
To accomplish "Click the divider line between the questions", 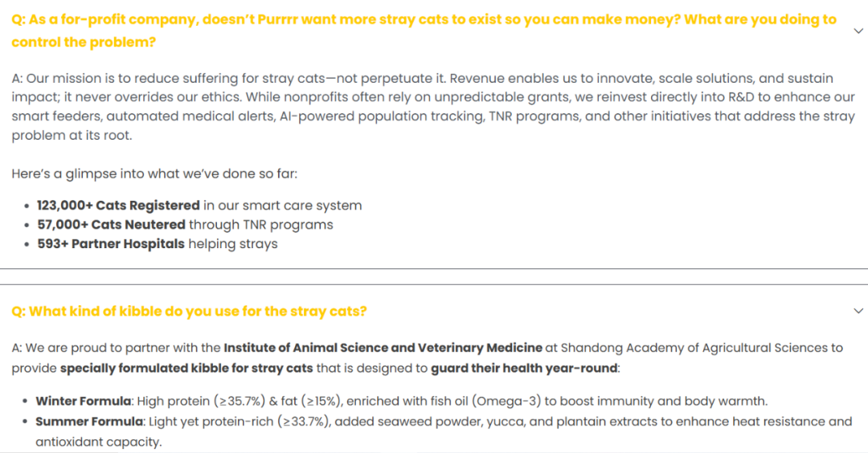I will click(434, 269).
